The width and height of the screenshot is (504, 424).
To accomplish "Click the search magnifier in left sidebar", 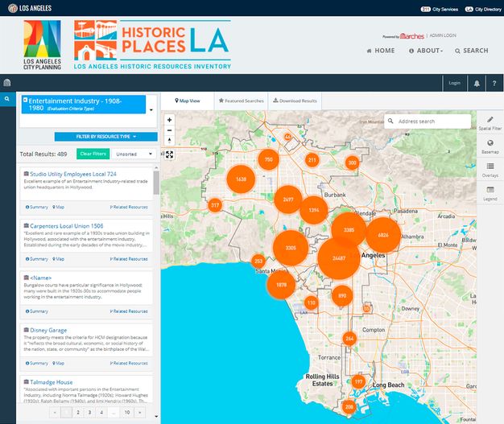I will tap(7, 100).
